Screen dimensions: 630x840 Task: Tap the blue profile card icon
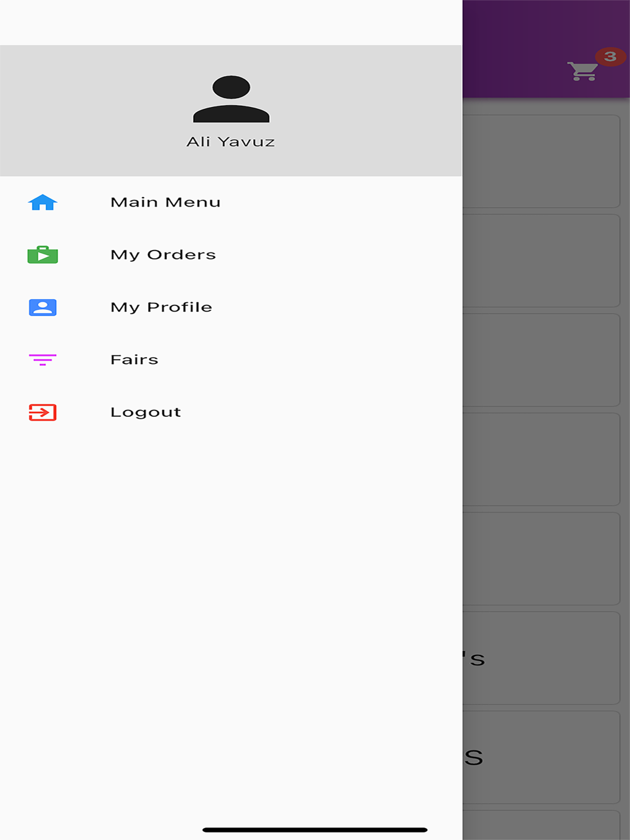[x=43, y=307]
